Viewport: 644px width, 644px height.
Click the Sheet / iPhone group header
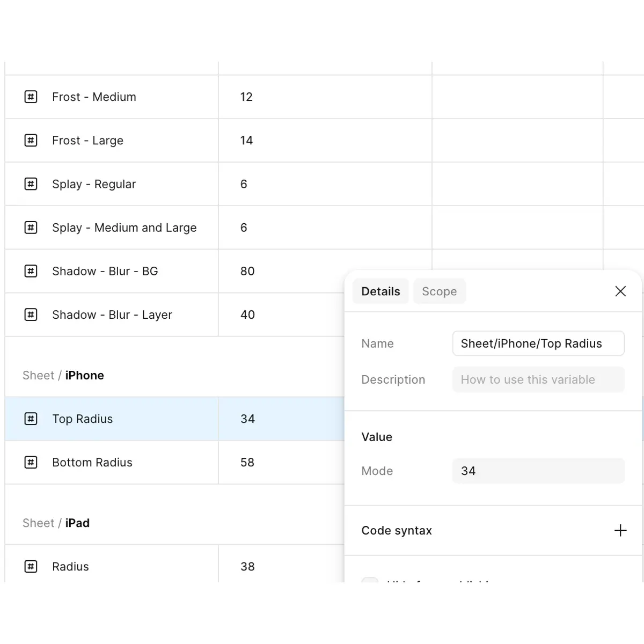[x=63, y=375]
